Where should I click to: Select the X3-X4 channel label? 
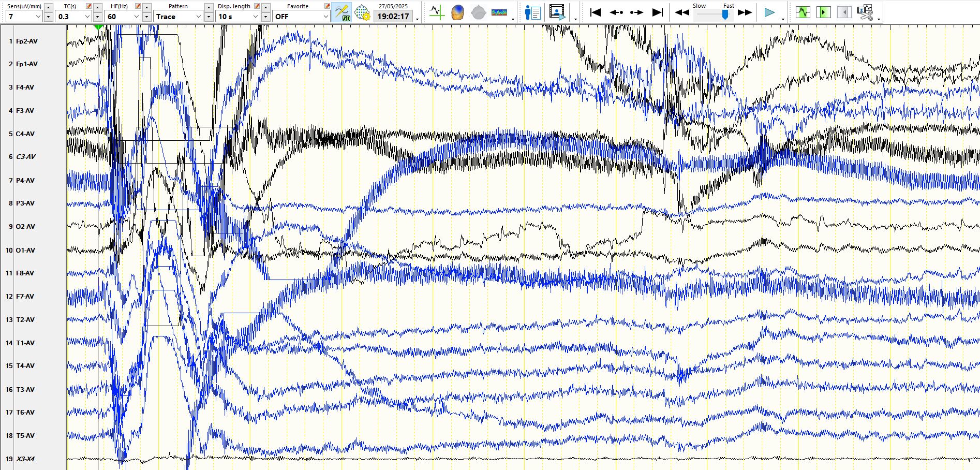pyautogui.click(x=25, y=459)
